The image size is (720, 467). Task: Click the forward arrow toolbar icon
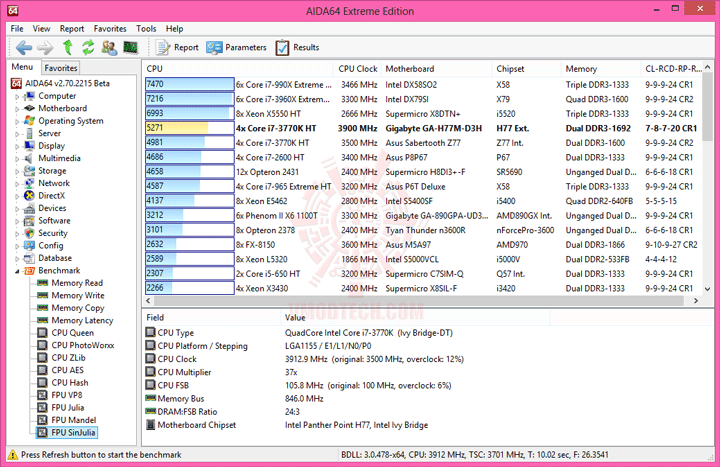pyautogui.click(x=45, y=47)
